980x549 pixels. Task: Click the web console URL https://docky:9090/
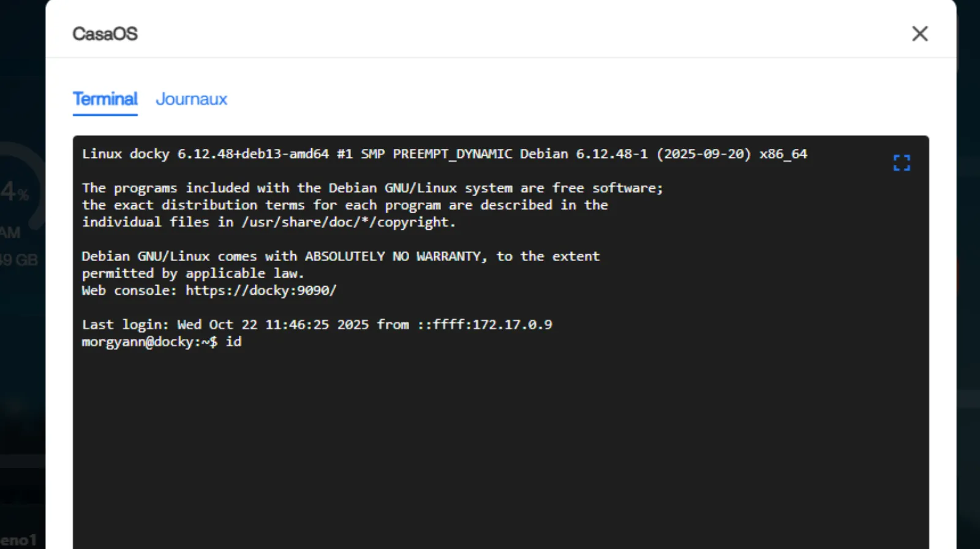[x=261, y=290]
